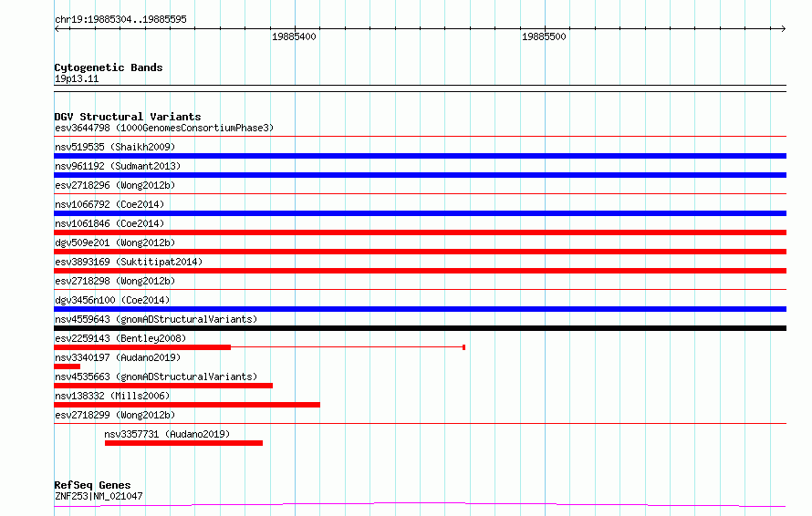
Task: Select the RefSeq Genes track title
Action: click(92, 485)
